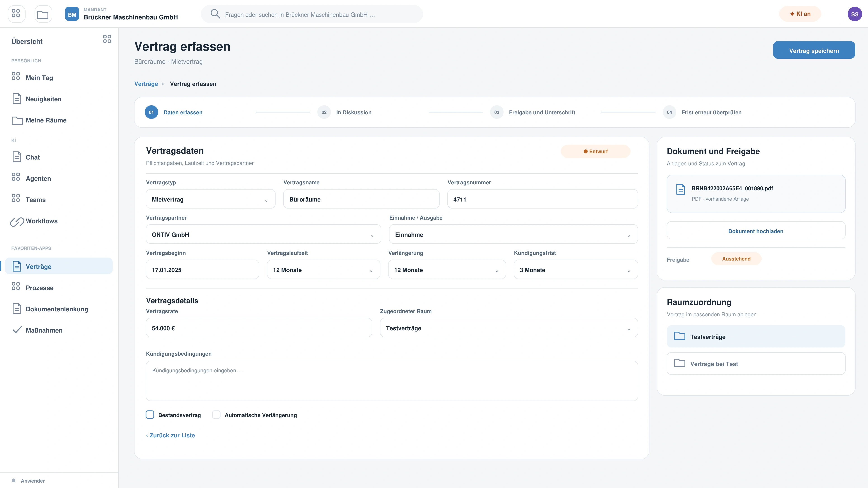Screen dimensions: 868x488
Task: Click the Teams sidebar icon
Action: pos(16,198)
